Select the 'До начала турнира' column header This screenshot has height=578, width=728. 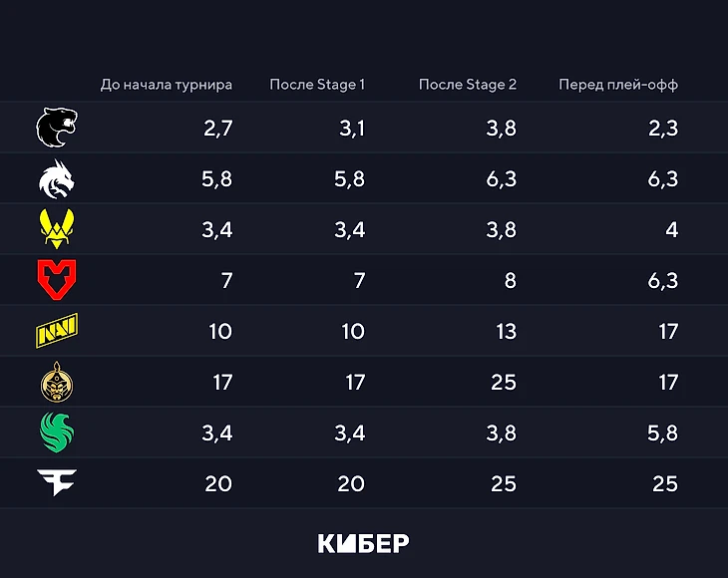(167, 85)
